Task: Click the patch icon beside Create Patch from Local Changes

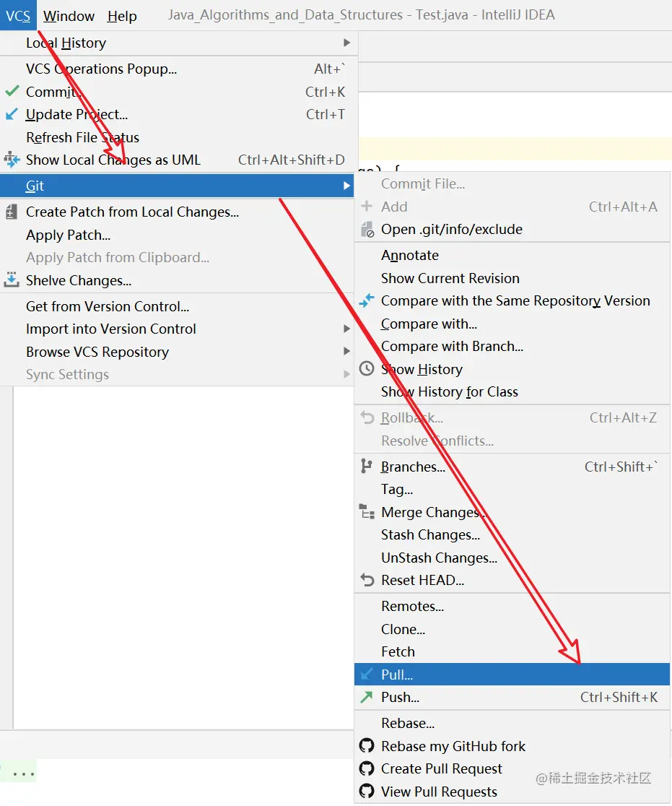Action: [12, 212]
